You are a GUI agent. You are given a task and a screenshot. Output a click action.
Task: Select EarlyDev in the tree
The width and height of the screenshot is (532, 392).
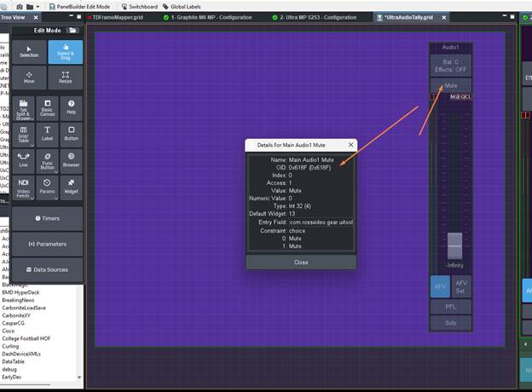click(x=12, y=377)
